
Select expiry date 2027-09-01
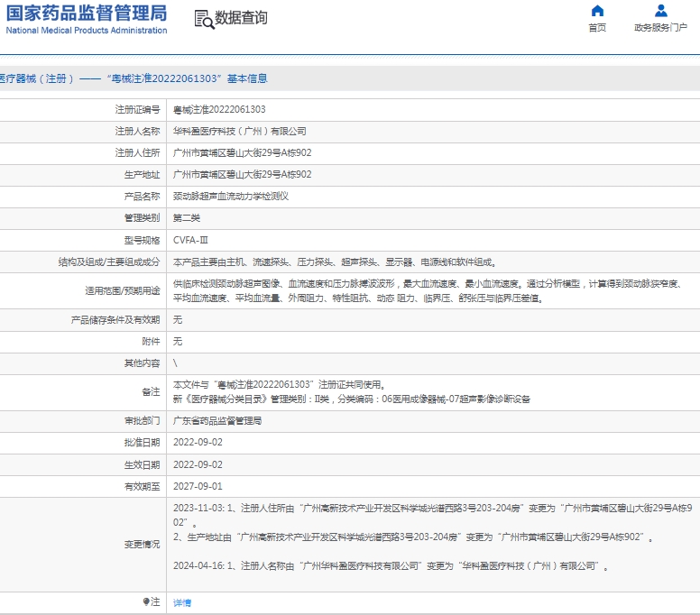click(198, 486)
